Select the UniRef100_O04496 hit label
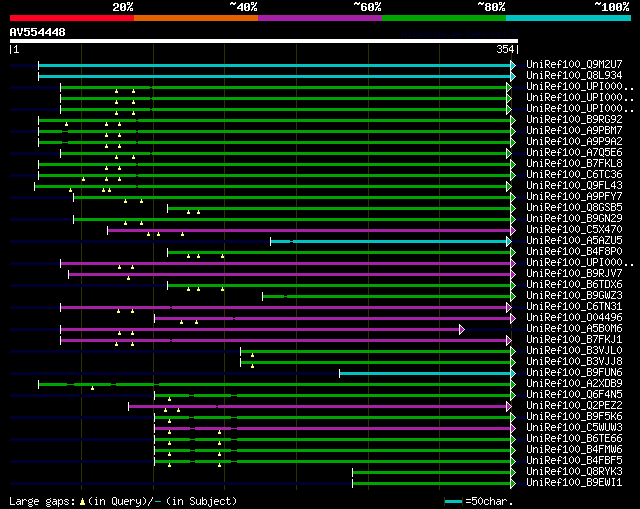Viewport: 640px width, 509px height. (574, 318)
